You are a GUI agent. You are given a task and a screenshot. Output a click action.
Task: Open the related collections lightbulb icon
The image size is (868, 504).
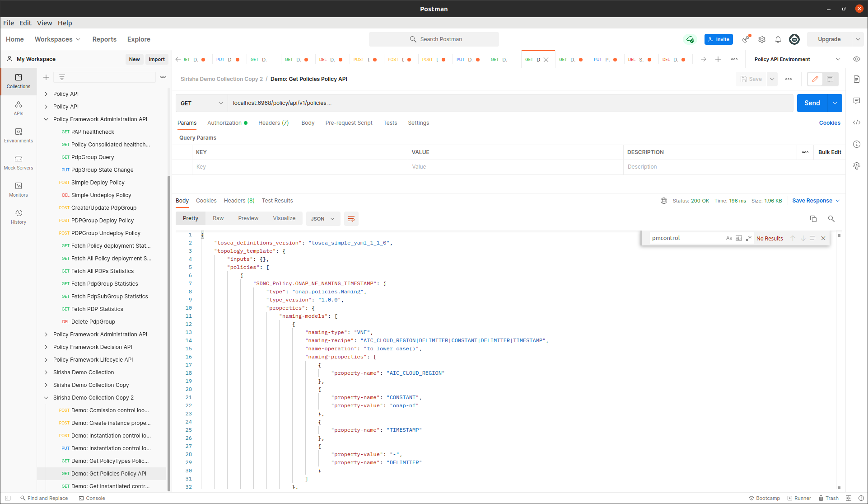click(x=857, y=166)
